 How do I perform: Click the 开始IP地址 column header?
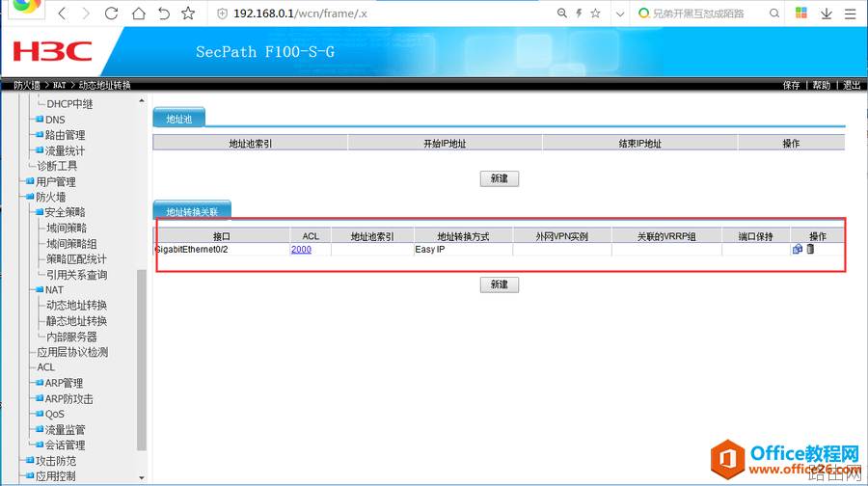tap(445, 144)
